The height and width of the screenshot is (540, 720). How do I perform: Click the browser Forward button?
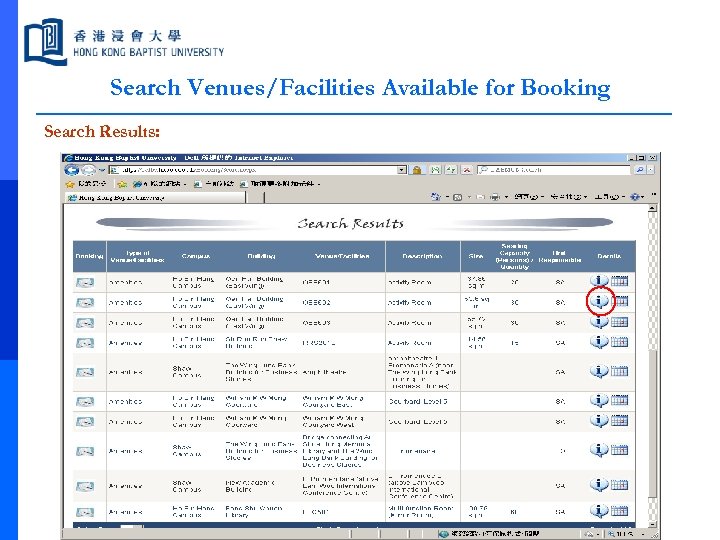coord(88,170)
